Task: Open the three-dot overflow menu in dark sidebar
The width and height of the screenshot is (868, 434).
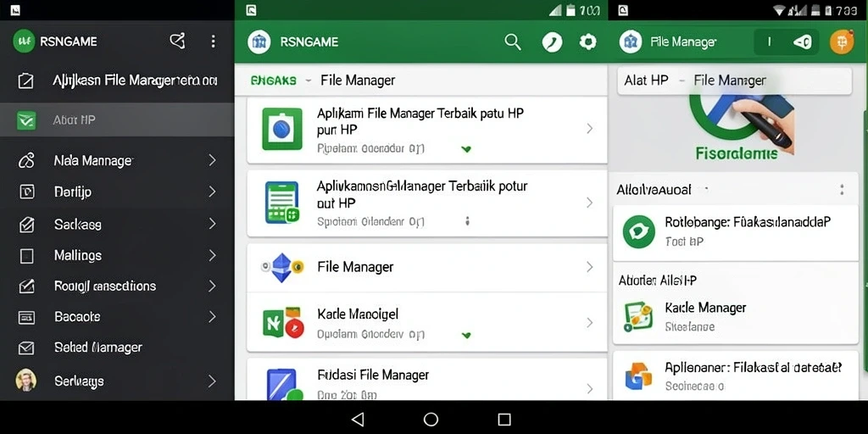Action: coord(213,41)
